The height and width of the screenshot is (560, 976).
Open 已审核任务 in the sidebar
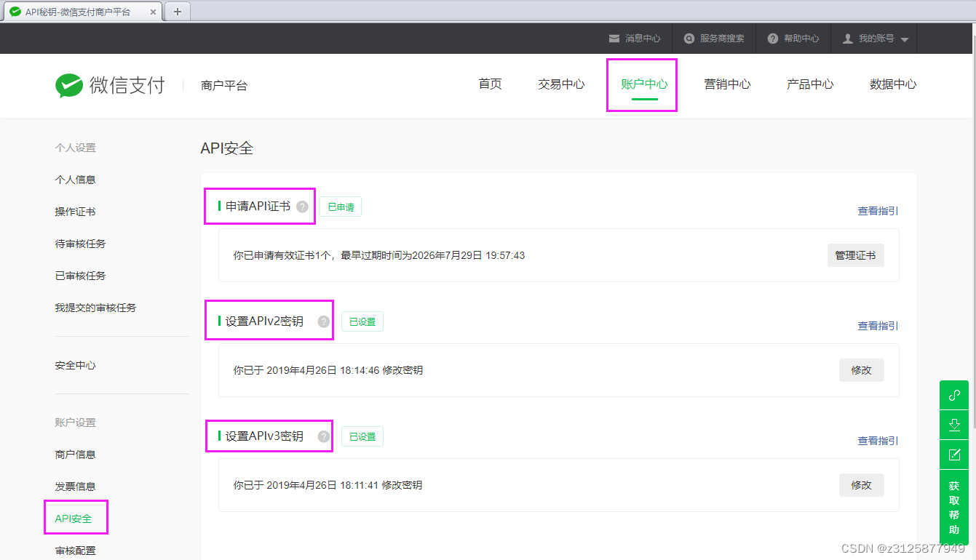click(80, 276)
